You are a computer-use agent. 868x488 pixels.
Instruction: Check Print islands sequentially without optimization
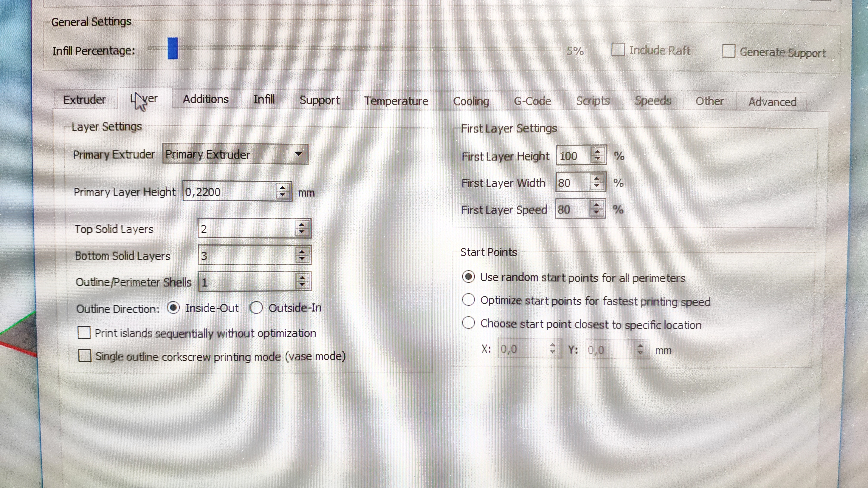(84, 333)
